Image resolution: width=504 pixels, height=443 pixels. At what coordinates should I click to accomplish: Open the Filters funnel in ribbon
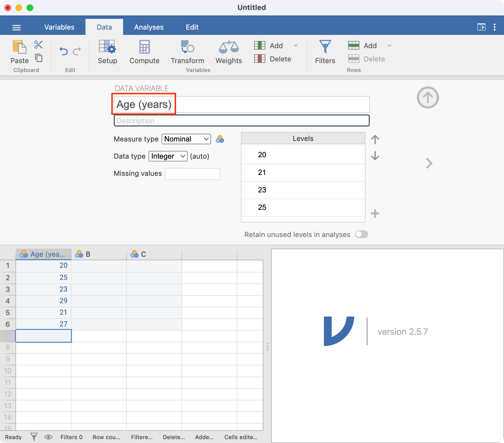click(x=325, y=47)
